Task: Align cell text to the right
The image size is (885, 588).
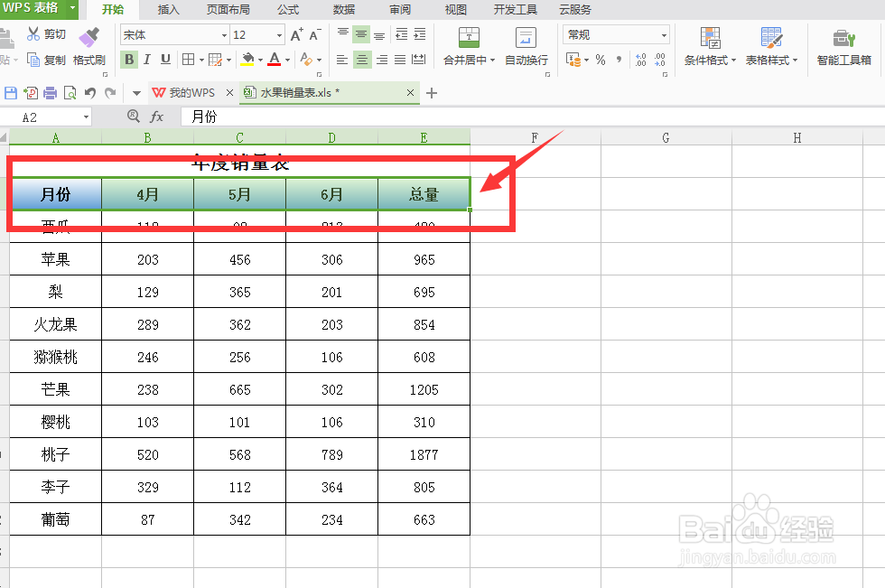Action: (381, 60)
